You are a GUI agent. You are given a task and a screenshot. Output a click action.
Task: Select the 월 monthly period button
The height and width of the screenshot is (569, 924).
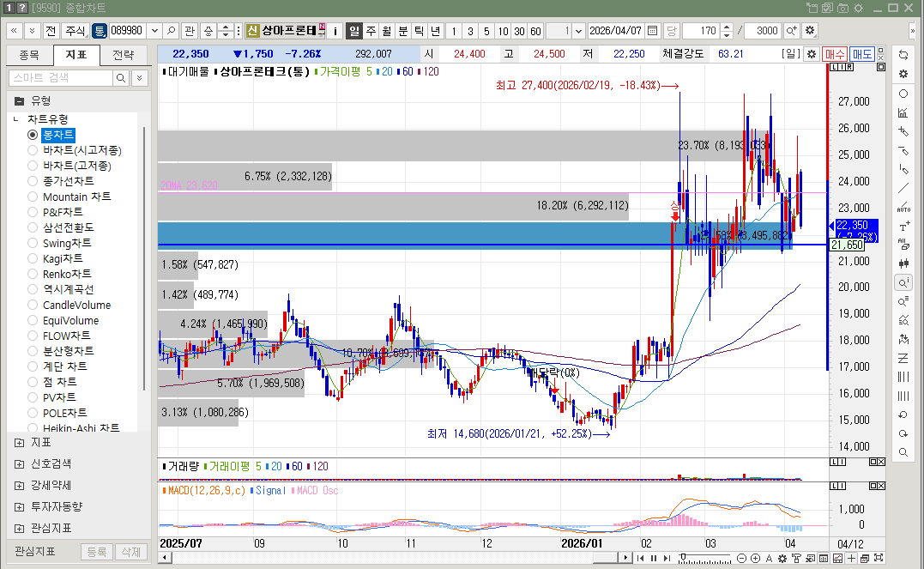click(x=387, y=31)
